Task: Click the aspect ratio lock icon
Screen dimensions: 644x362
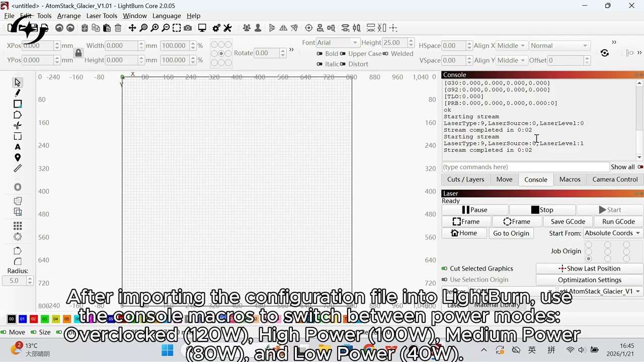Action: [78, 53]
